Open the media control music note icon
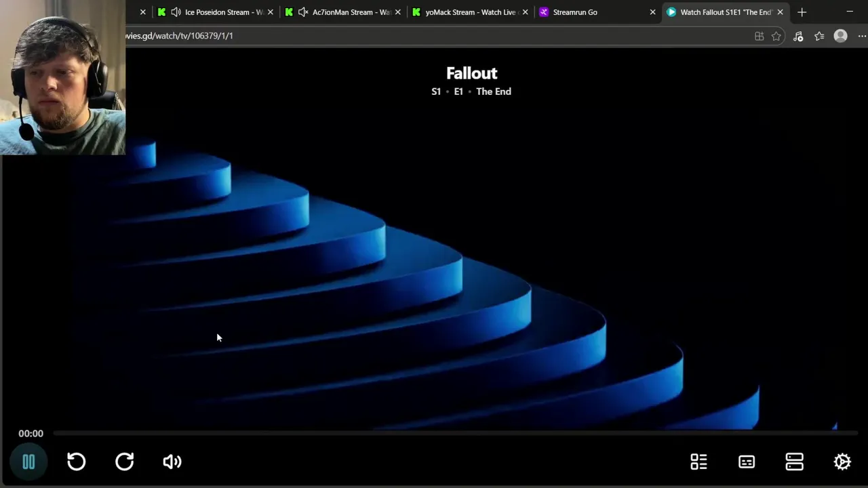The width and height of the screenshot is (868, 488). pos(798,36)
